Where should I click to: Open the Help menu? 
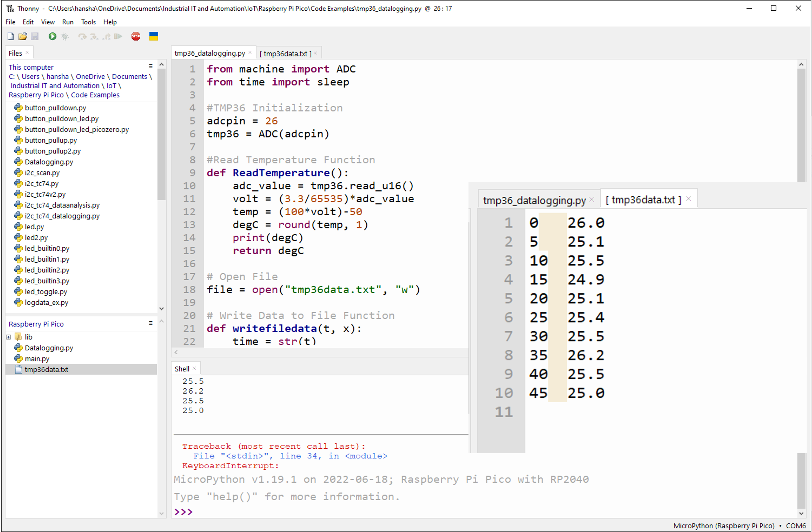[110, 22]
